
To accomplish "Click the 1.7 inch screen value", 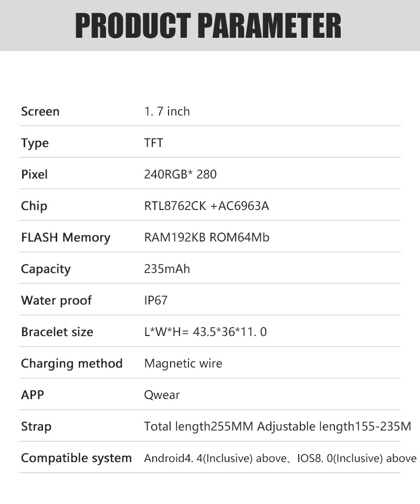I will tap(167, 111).
